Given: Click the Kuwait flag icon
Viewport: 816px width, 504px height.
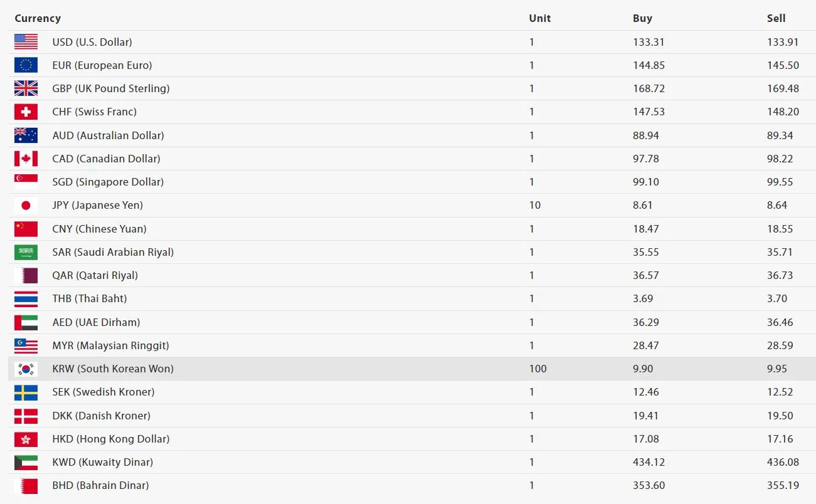Looking at the screenshot, I should (x=26, y=462).
